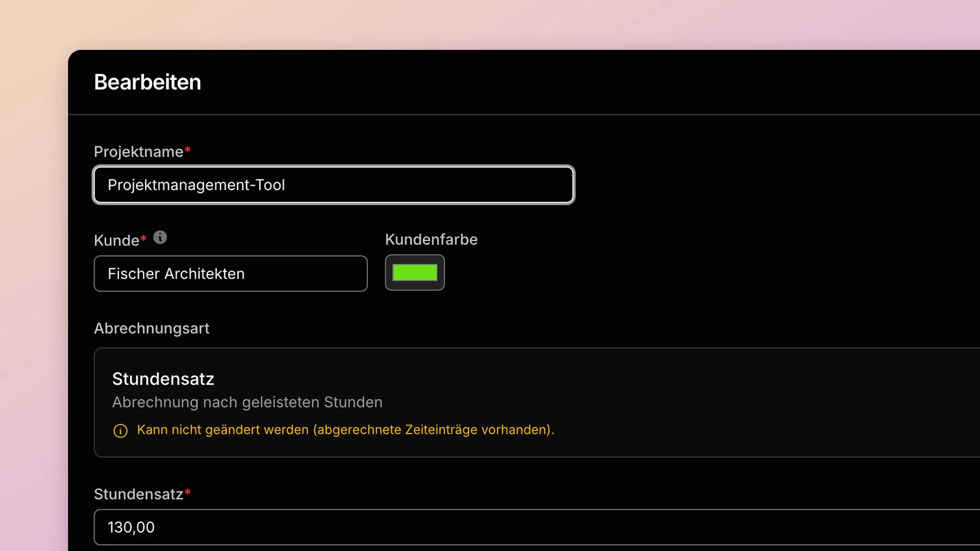Click the Kunde label text

tap(117, 240)
